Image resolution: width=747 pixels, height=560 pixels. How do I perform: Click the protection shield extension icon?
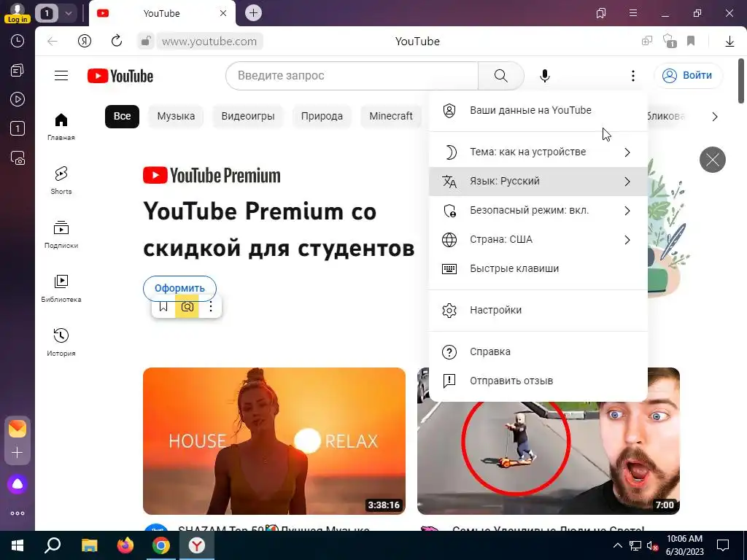coord(670,41)
